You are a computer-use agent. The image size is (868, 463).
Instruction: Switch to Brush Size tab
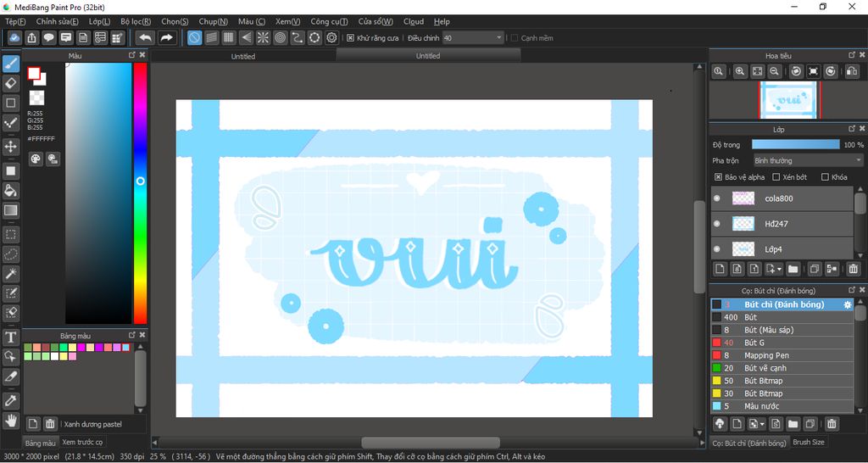pos(809,442)
